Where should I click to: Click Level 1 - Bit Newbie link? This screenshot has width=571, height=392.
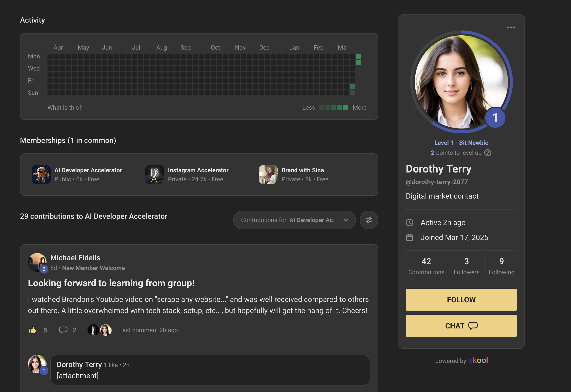(461, 142)
